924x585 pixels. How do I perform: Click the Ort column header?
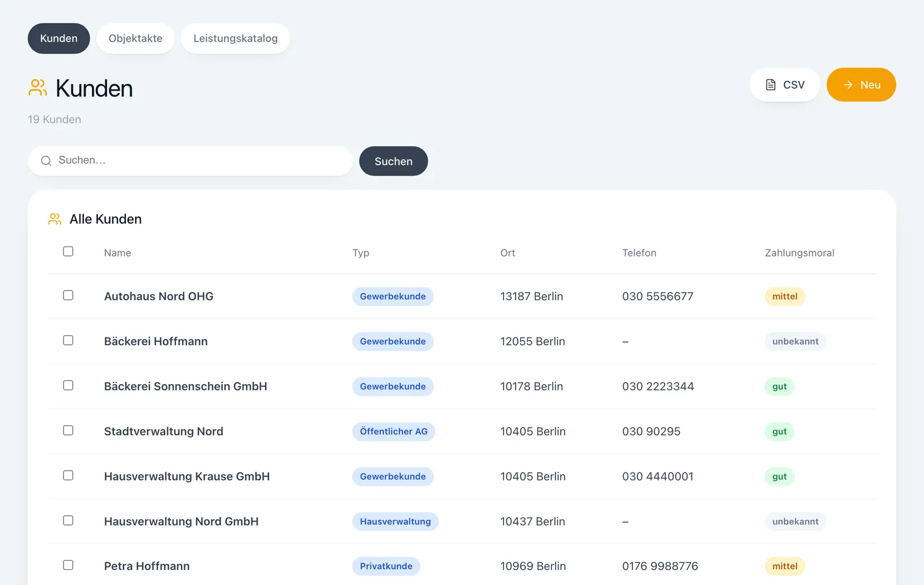508,253
